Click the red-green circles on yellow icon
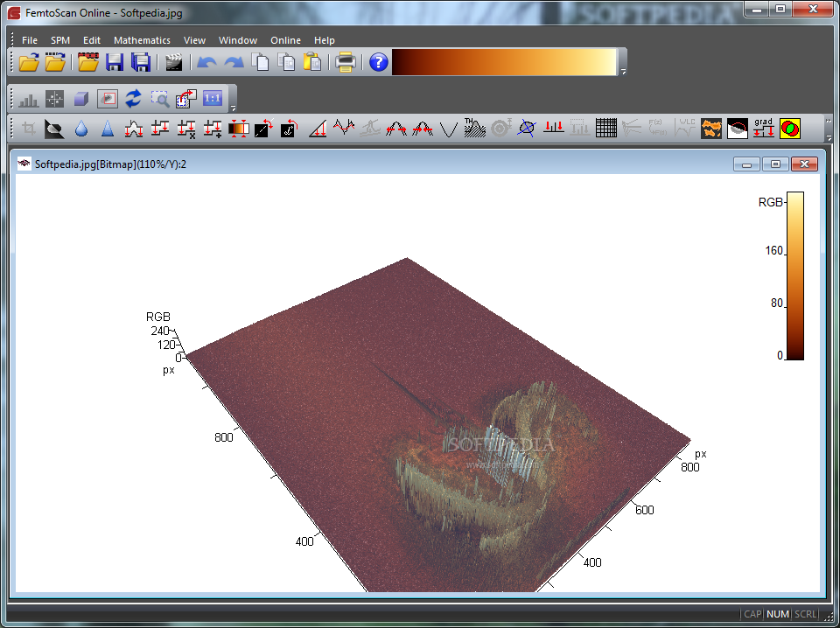 pos(789,129)
